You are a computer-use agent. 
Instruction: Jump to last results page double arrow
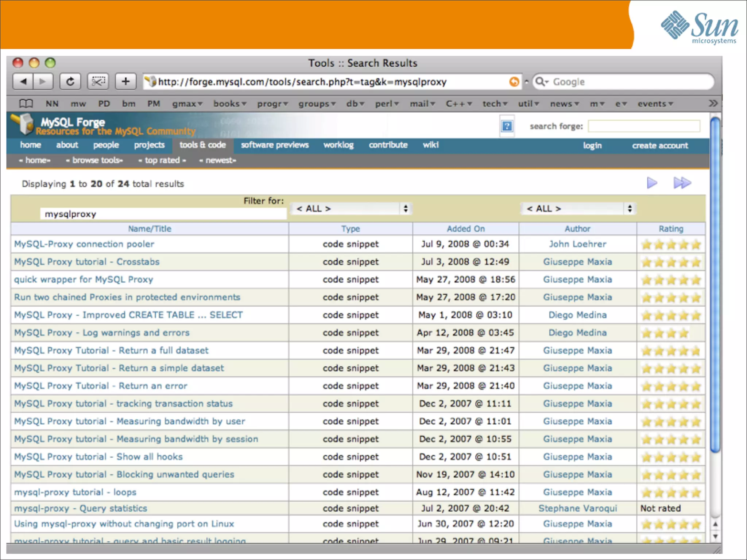click(x=682, y=183)
